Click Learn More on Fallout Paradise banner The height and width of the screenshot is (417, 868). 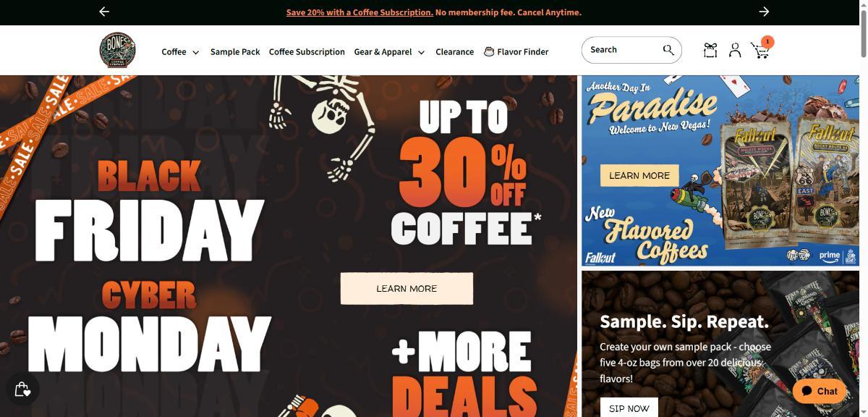(x=639, y=175)
